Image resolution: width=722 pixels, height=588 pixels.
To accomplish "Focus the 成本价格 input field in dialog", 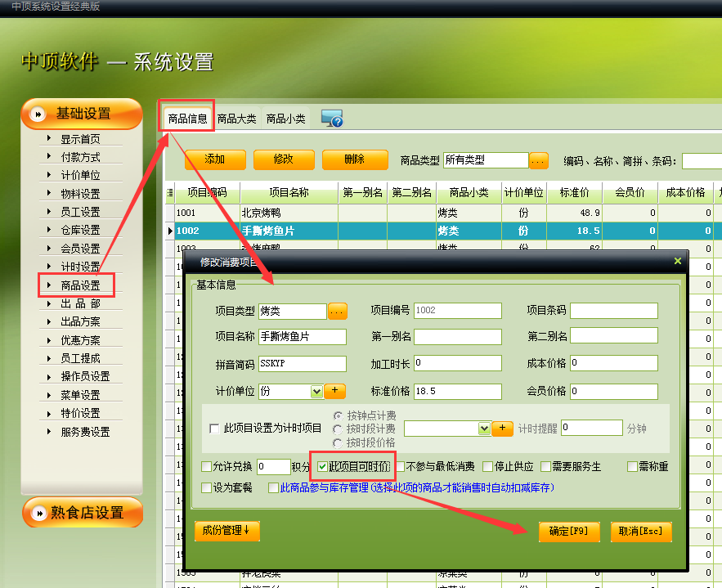I will click(614, 363).
